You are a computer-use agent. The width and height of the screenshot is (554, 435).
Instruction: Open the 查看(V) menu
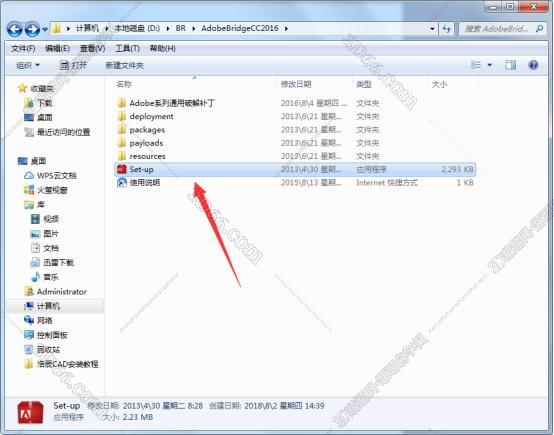point(92,48)
